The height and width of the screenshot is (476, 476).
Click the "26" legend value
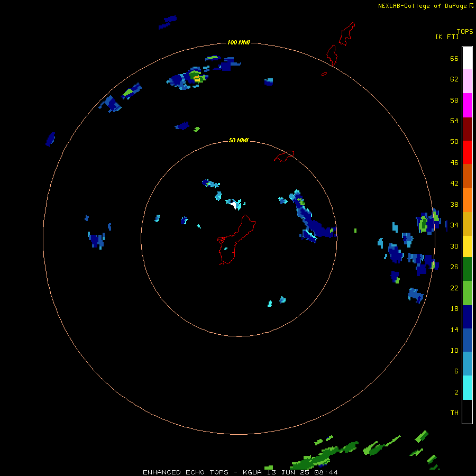(x=454, y=267)
